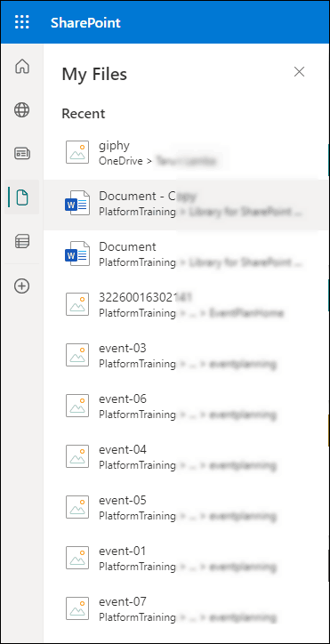330x644 pixels.
Task: Click Word icon beside Document
Action: pos(77,254)
